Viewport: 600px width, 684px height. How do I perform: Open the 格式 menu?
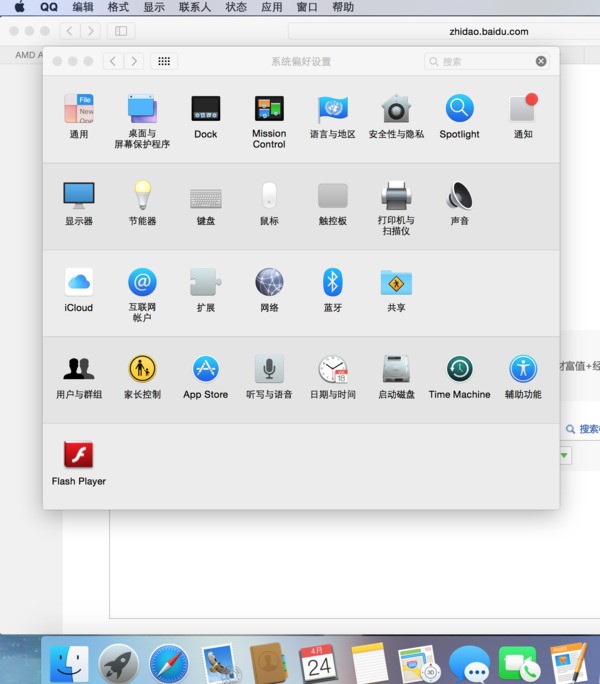(118, 7)
